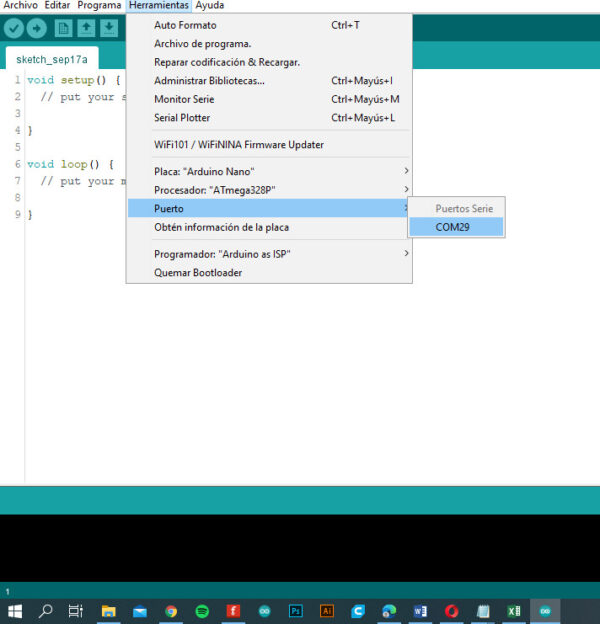Screen dimensions: 600x624
Task: Open Spotify from the taskbar
Action: click(x=202, y=611)
